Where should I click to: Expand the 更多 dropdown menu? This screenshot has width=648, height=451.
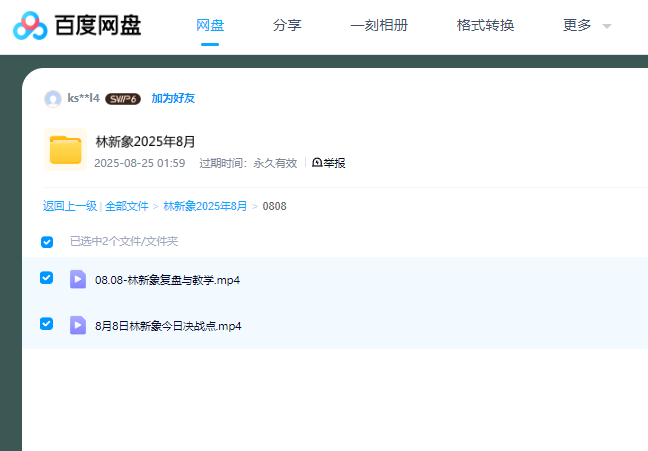click(577, 25)
